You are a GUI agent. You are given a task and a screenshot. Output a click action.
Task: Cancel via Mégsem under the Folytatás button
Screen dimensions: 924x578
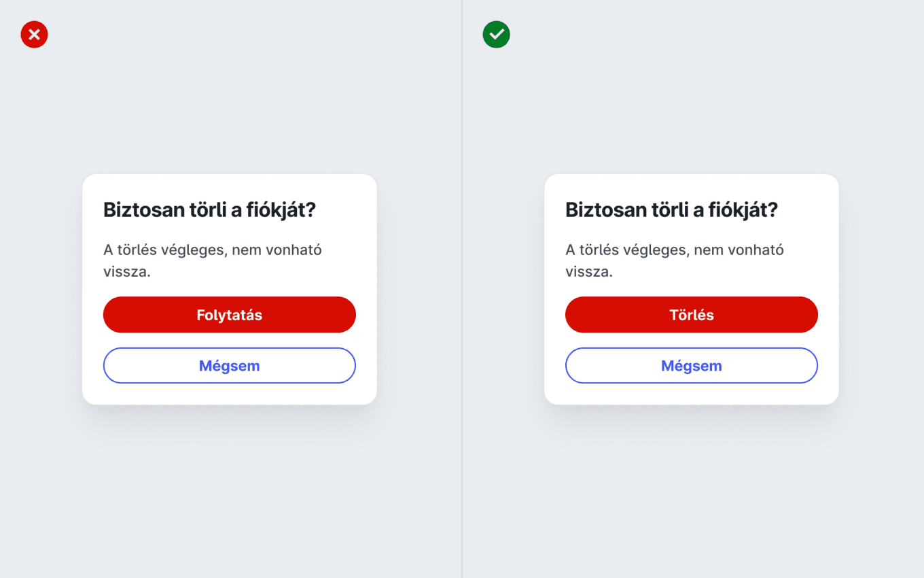tap(230, 366)
